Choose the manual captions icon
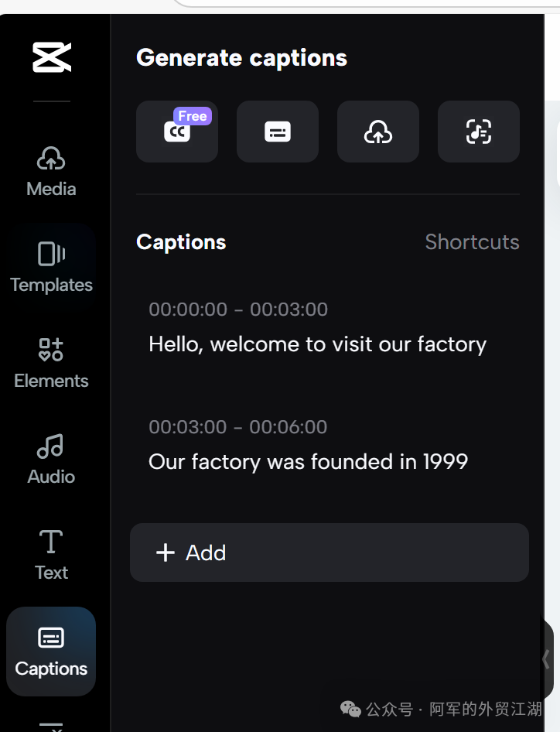Image resolution: width=560 pixels, height=732 pixels. pos(278,132)
